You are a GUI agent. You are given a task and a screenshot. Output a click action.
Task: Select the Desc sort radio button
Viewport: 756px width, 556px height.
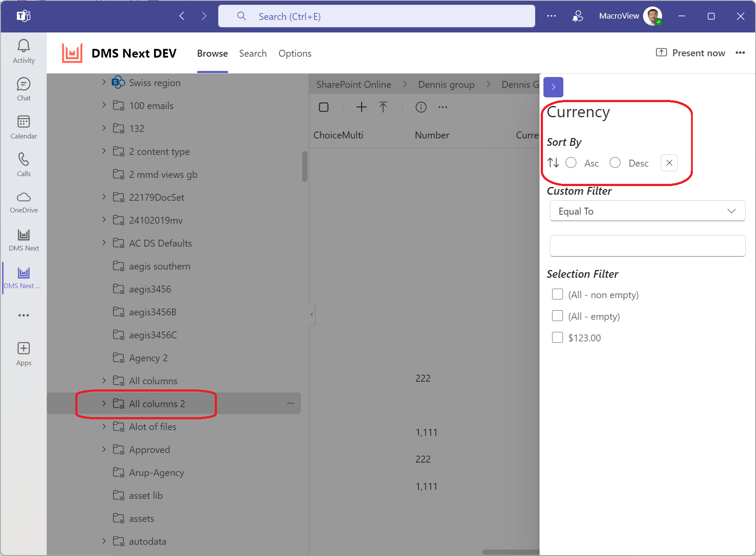coord(615,163)
